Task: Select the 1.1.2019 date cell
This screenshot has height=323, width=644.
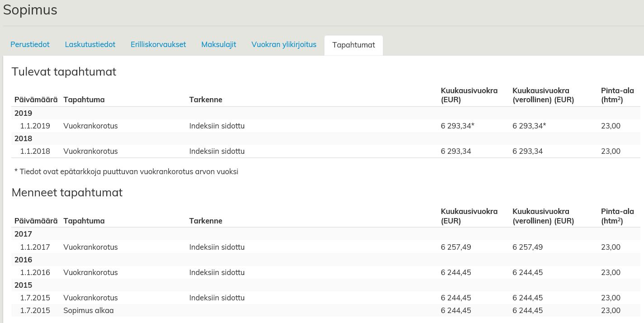Action: 35,126
